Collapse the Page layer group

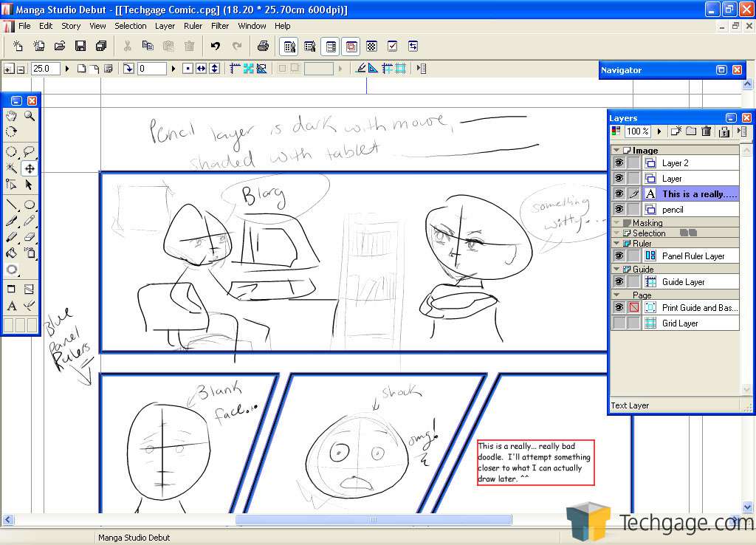tap(616, 295)
